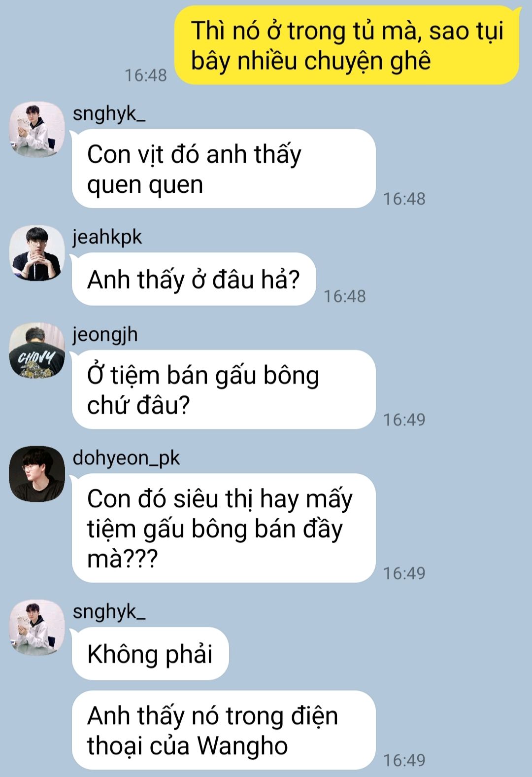Screen dimensions: 532x777
Task: Click the jeongjh username label
Action: [x=105, y=335]
